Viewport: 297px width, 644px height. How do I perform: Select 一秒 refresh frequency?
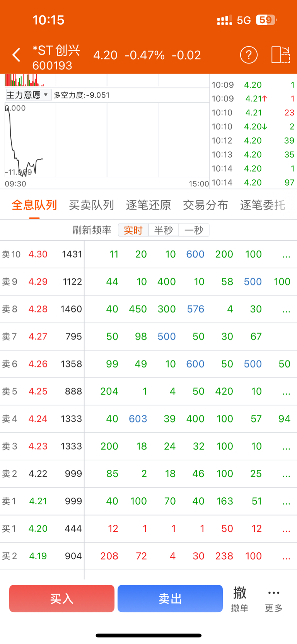point(194,230)
